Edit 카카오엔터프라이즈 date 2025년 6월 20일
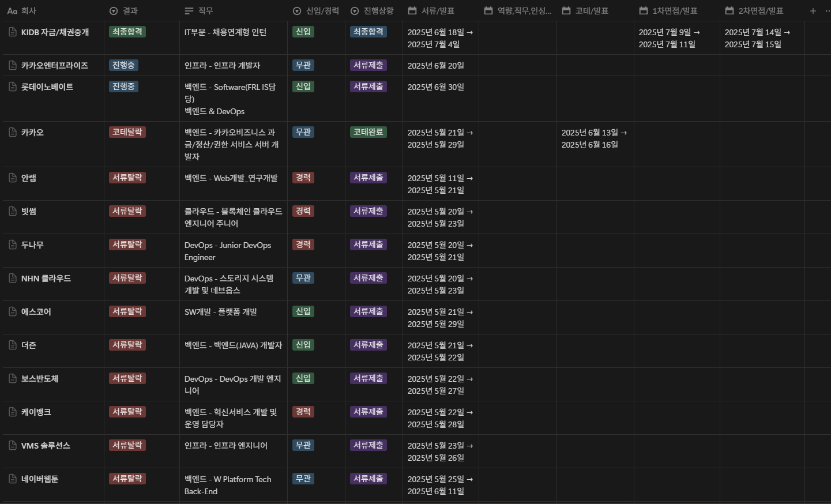This screenshot has height=504, width=831. 435,66
